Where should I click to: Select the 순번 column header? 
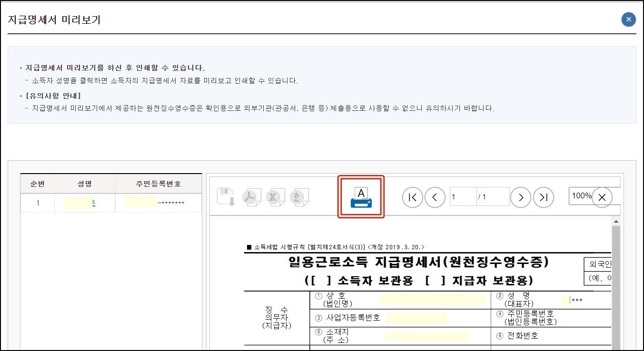click(x=38, y=184)
